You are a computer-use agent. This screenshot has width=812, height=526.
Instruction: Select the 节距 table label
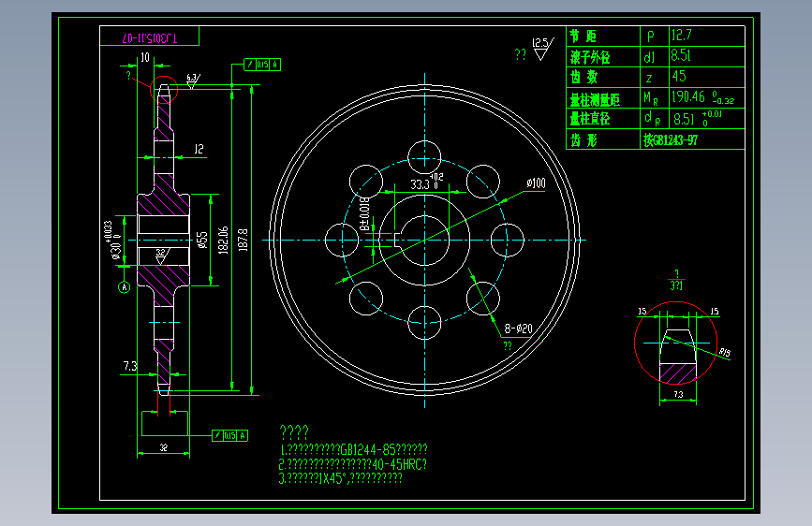pos(583,37)
